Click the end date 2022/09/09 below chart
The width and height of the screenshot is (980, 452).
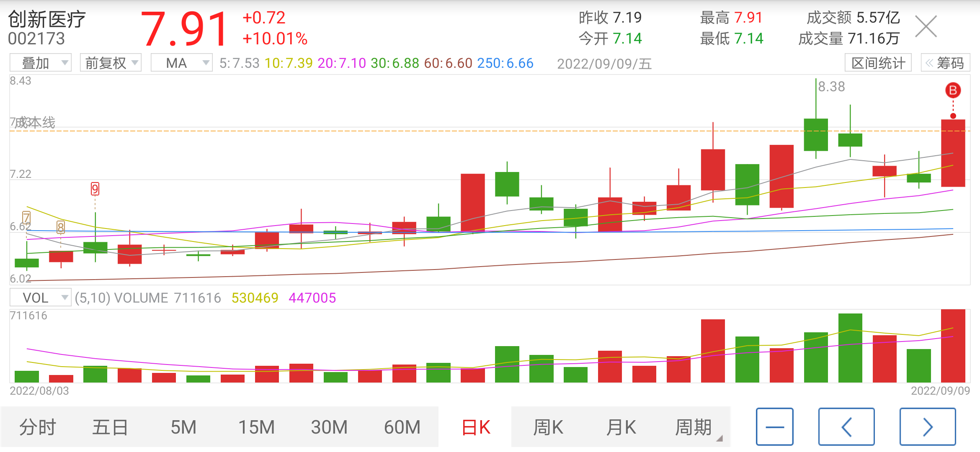[x=940, y=391]
